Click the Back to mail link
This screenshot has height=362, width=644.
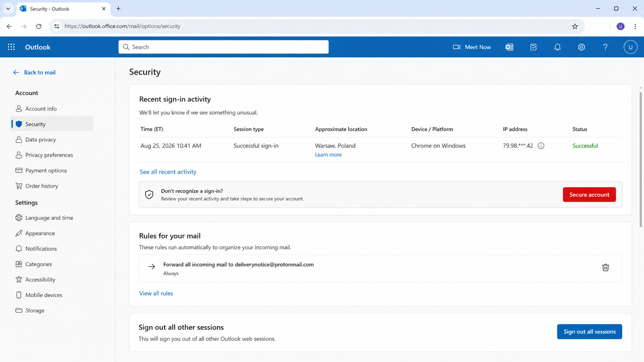(x=40, y=72)
